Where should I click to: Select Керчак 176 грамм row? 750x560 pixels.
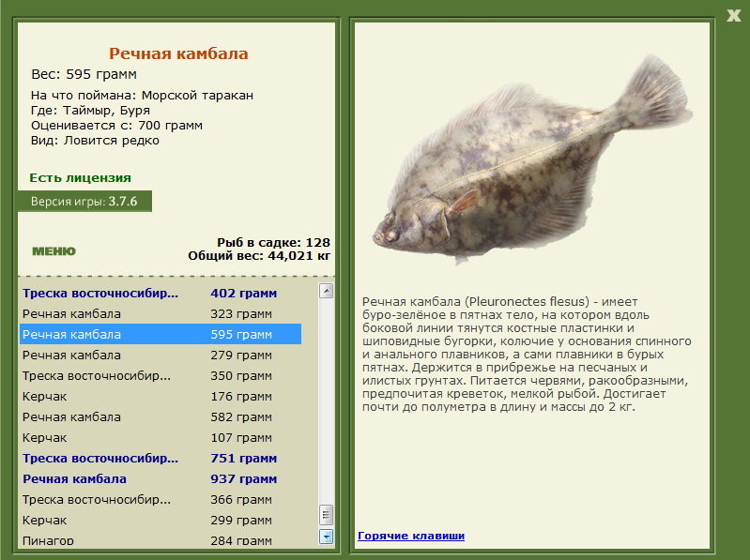161,396
